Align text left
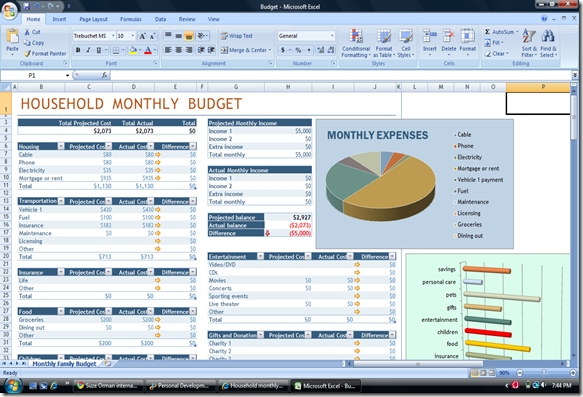 (x=168, y=50)
